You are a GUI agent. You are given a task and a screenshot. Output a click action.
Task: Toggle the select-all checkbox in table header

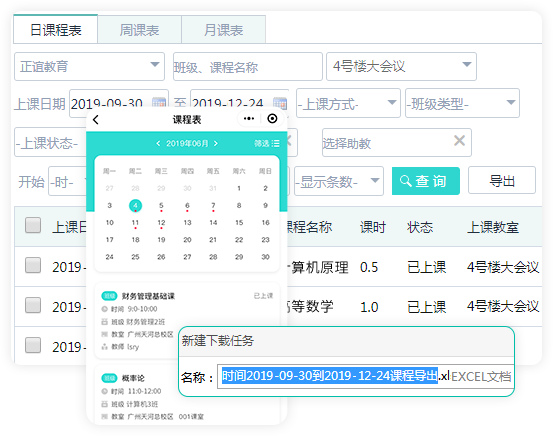[33, 225]
